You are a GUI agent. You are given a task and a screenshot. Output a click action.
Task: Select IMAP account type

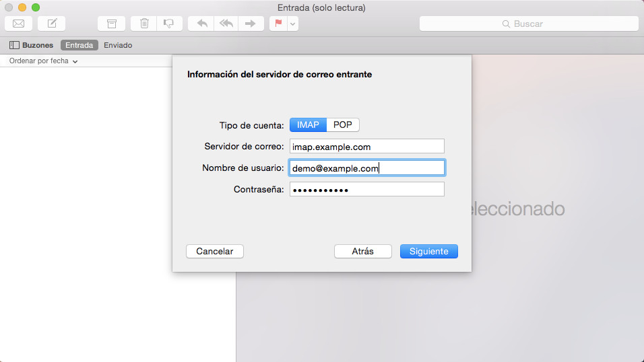(308, 124)
